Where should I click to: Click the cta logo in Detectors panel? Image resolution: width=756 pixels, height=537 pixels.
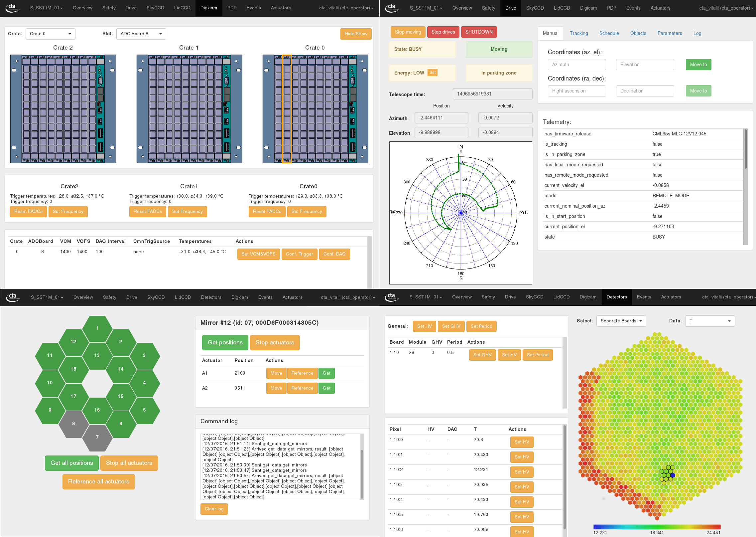tap(393, 297)
